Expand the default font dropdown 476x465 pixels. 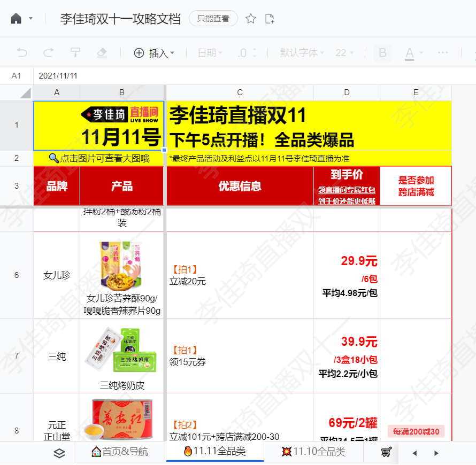(302, 53)
